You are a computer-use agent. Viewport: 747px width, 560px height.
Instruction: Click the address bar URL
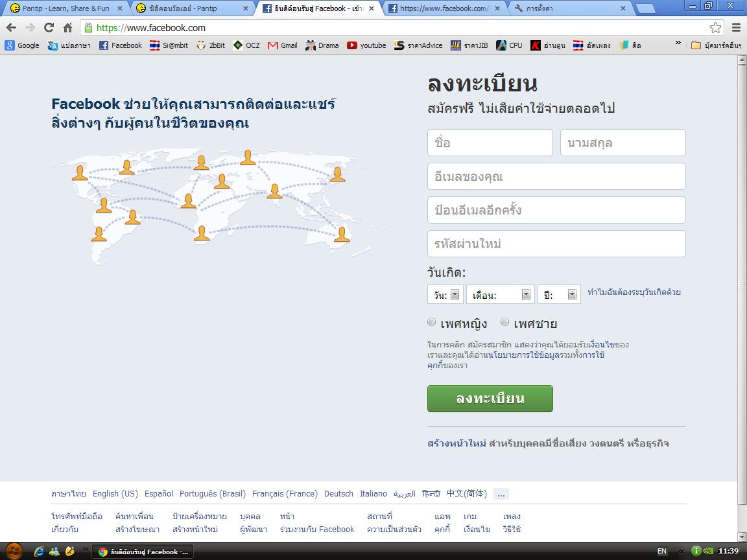pyautogui.click(x=151, y=28)
